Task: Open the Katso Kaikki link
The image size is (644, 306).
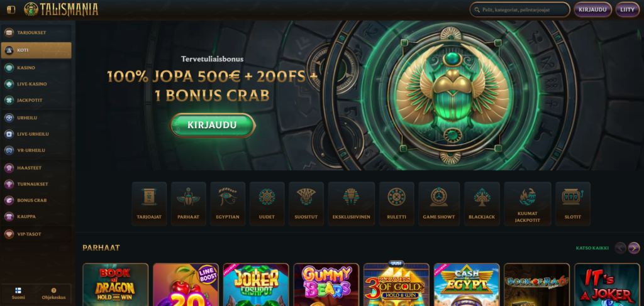Action: (x=592, y=248)
